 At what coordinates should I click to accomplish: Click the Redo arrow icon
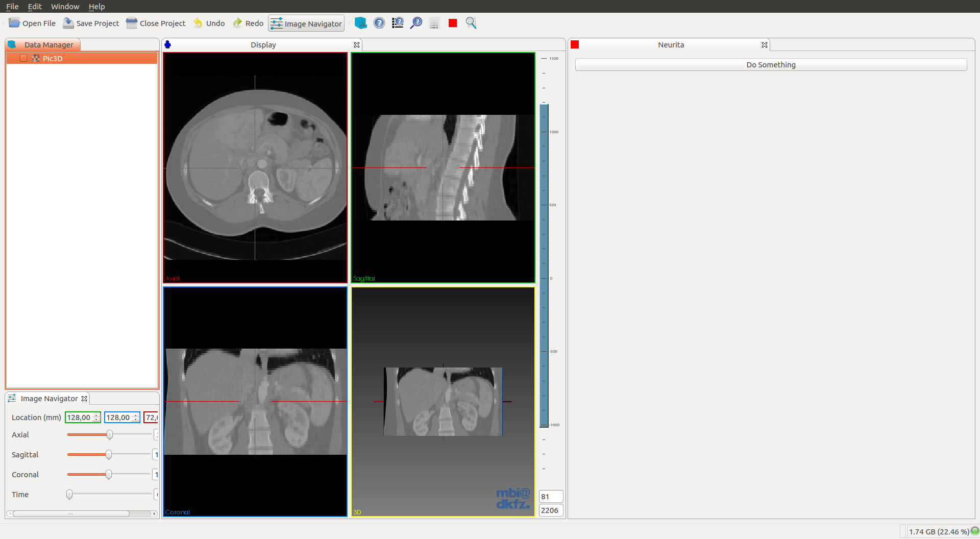tap(237, 23)
